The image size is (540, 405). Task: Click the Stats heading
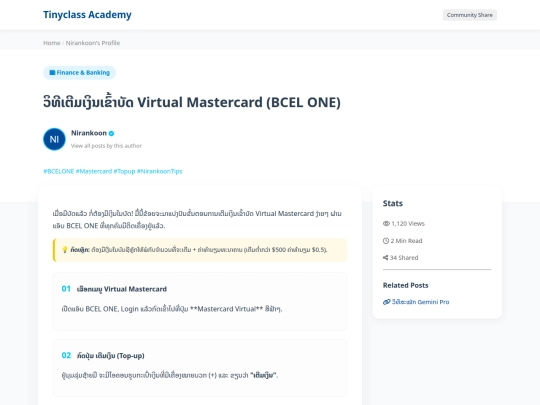pyautogui.click(x=393, y=203)
